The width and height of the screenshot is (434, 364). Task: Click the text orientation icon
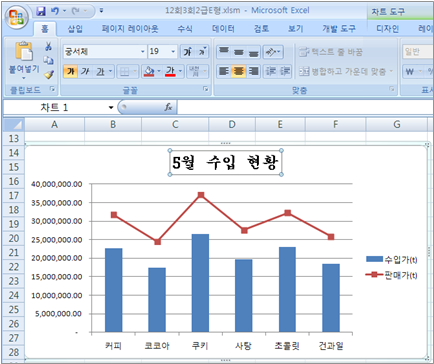[273, 52]
